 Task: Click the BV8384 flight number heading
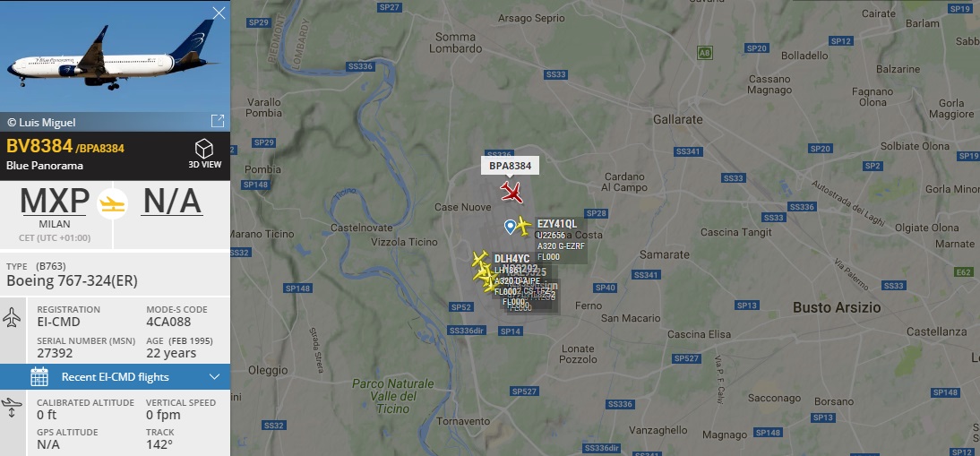click(39, 146)
